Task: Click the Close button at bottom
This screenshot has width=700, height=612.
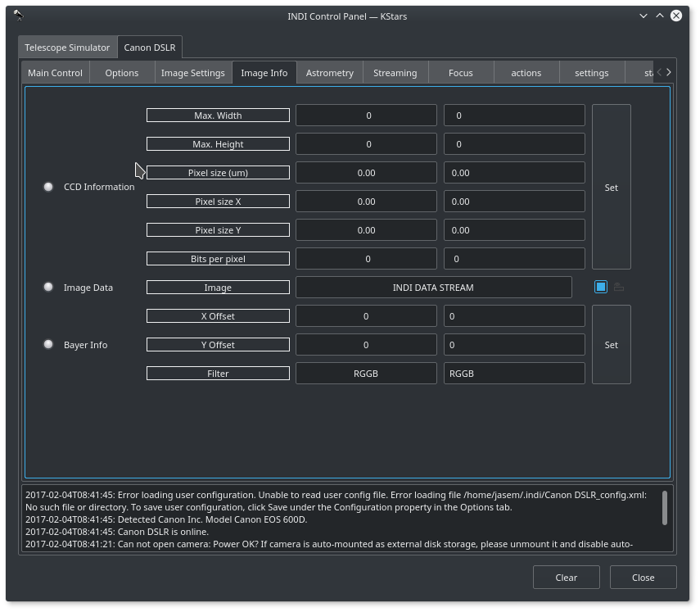Action: [643, 577]
